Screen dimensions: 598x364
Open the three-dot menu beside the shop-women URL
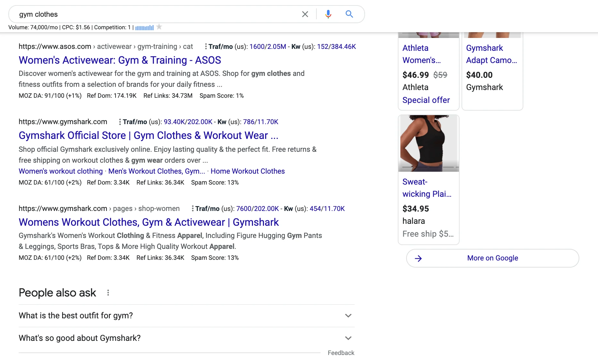(x=192, y=209)
